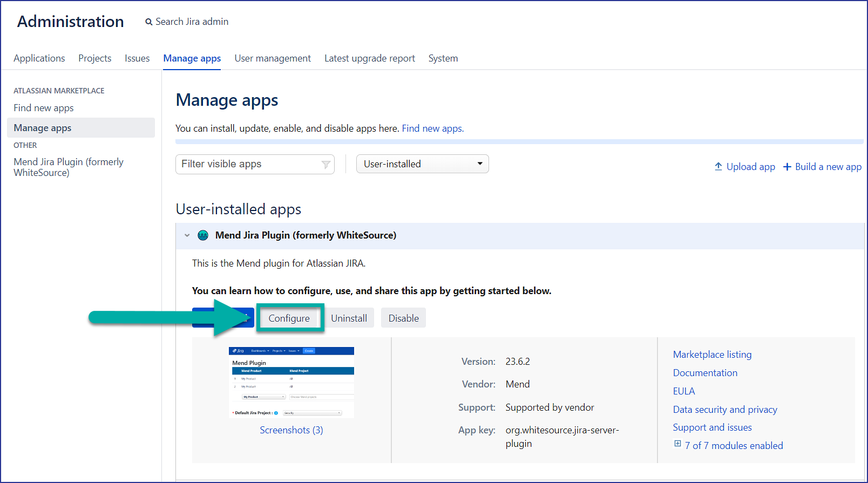Viewport: 868px width, 483px height.
Task: Switch to the System tab
Action: (443, 58)
